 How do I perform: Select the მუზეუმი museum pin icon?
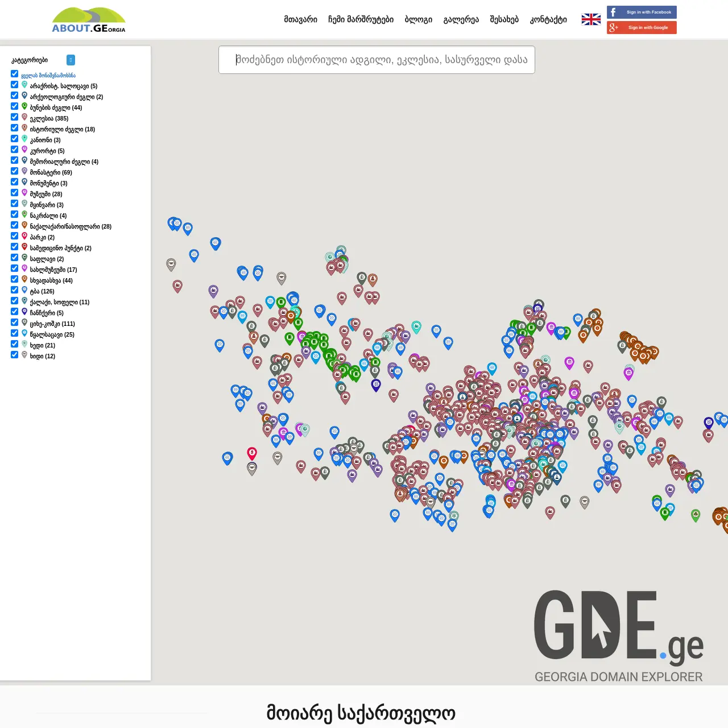tap(24, 192)
